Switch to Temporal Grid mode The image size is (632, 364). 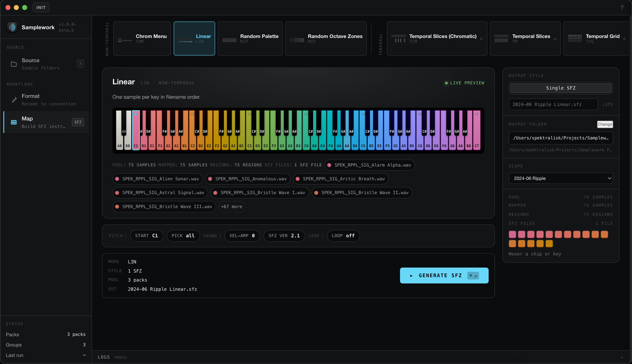pos(596,38)
